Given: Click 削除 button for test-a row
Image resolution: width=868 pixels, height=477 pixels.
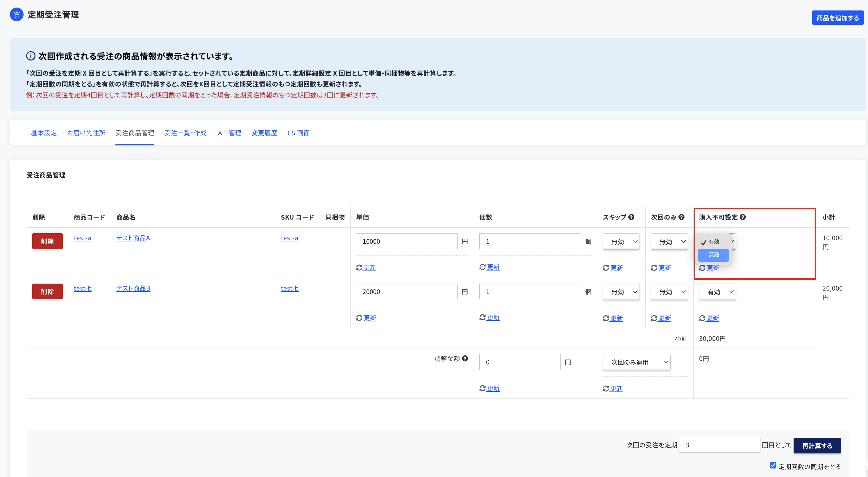Looking at the screenshot, I should click(x=47, y=241).
